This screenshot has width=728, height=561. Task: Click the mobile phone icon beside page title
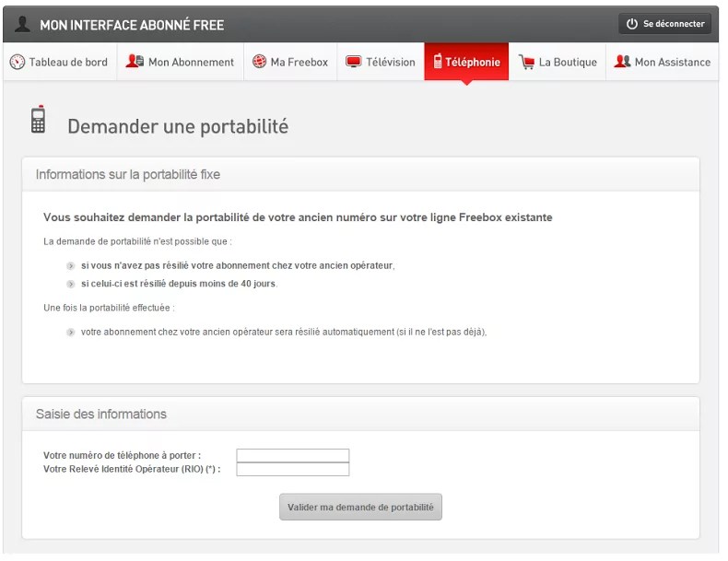[38, 119]
